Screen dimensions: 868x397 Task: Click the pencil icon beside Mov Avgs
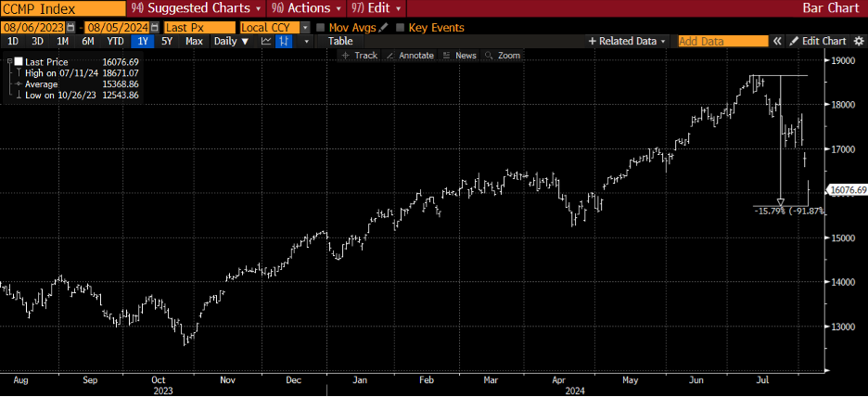tap(383, 28)
